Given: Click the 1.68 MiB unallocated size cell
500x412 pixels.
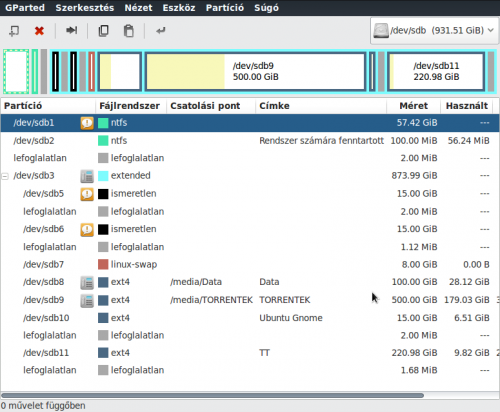Looking at the screenshot, I should tap(419, 370).
